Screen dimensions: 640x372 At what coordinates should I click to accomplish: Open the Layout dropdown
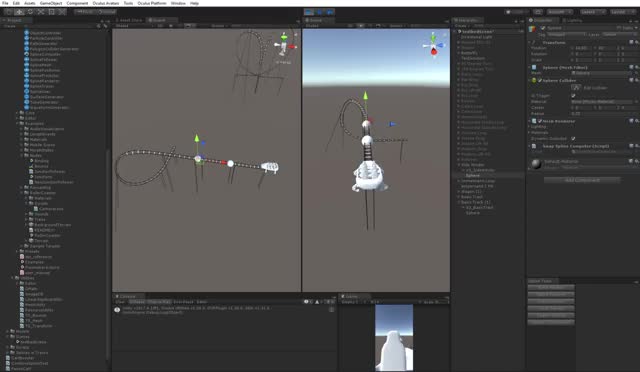click(621, 12)
